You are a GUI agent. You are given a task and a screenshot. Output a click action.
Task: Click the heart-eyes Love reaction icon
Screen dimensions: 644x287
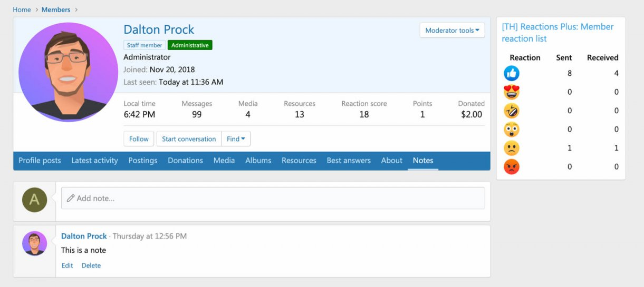click(x=511, y=92)
